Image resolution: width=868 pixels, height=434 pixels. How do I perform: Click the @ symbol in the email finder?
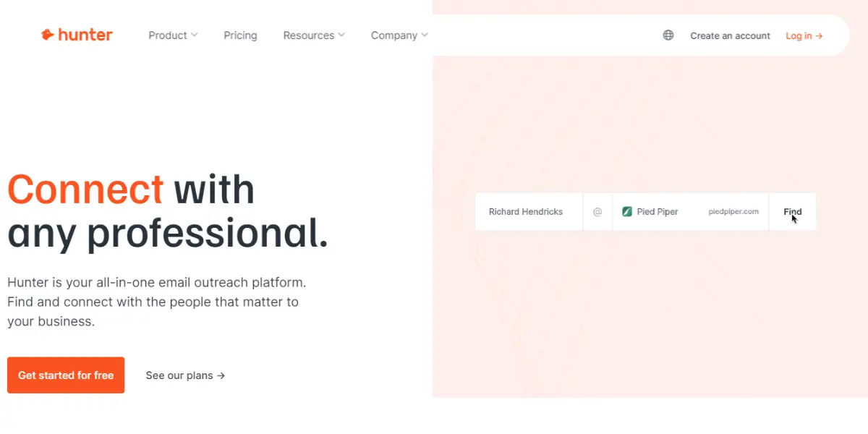(597, 212)
